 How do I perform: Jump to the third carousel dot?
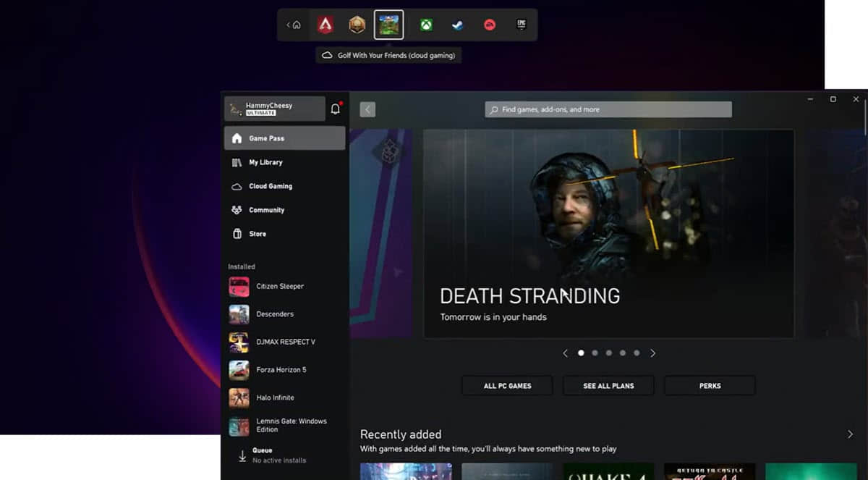click(x=609, y=353)
